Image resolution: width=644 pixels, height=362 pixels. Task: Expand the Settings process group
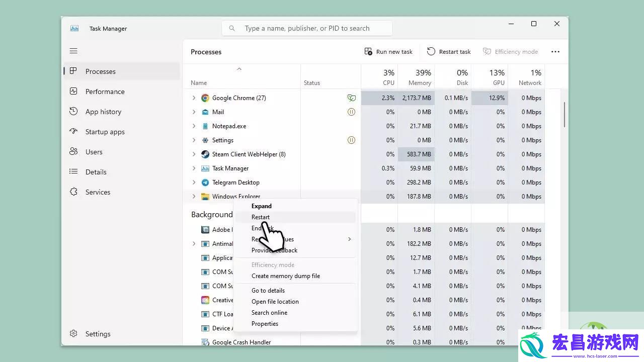pyautogui.click(x=194, y=140)
